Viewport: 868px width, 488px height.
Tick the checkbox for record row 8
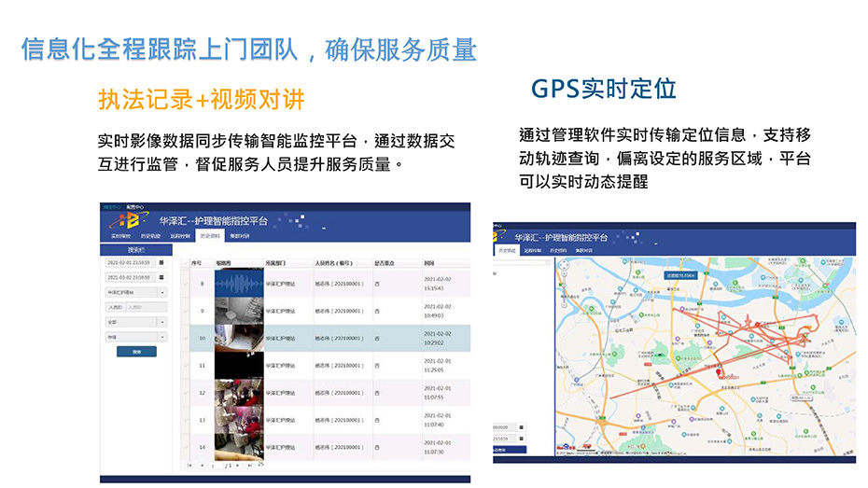186,283
